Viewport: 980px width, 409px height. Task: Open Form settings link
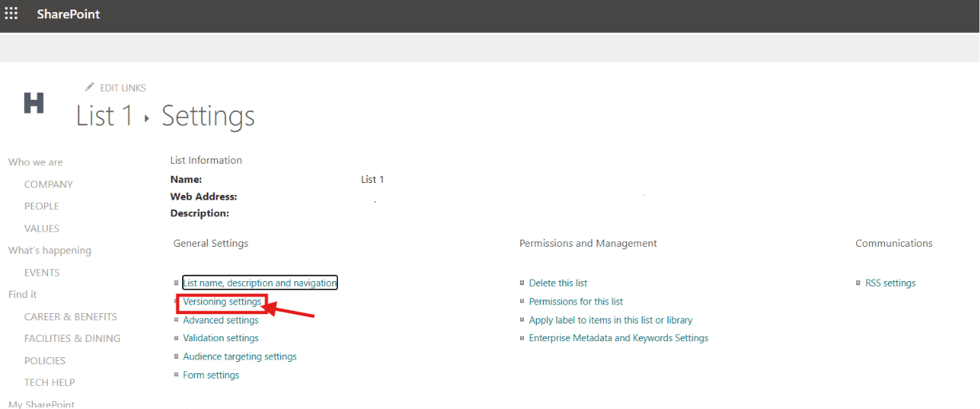[211, 375]
